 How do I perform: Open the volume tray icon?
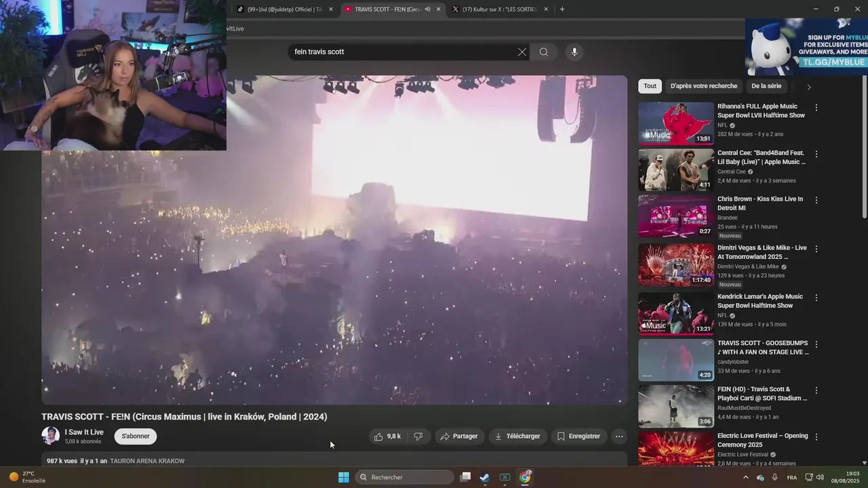coord(820,477)
